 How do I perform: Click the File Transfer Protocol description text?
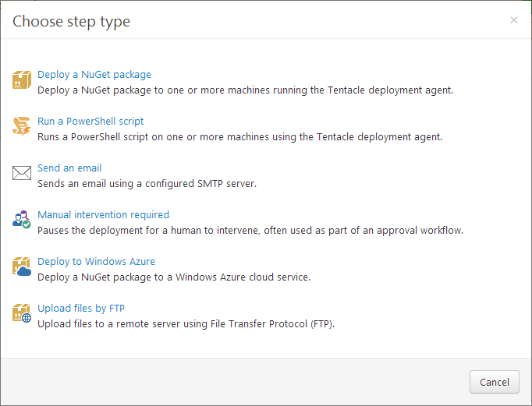186,324
